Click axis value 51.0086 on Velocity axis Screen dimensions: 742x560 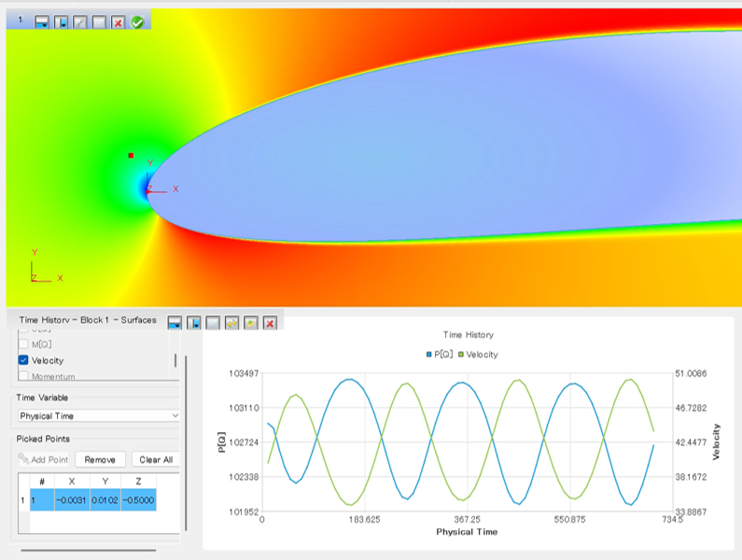coord(691,373)
